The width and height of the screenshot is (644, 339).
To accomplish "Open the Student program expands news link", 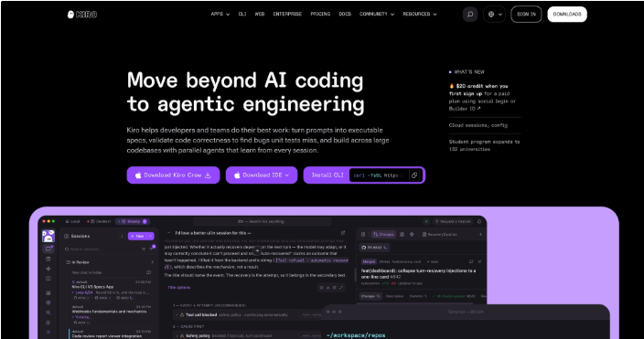I will pos(484,145).
